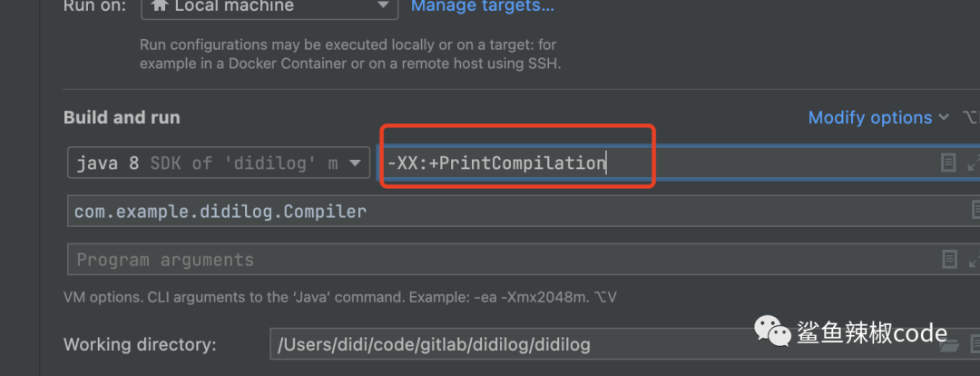Expand the Modify options chevron

pyautogui.click(x=944, y=117)
